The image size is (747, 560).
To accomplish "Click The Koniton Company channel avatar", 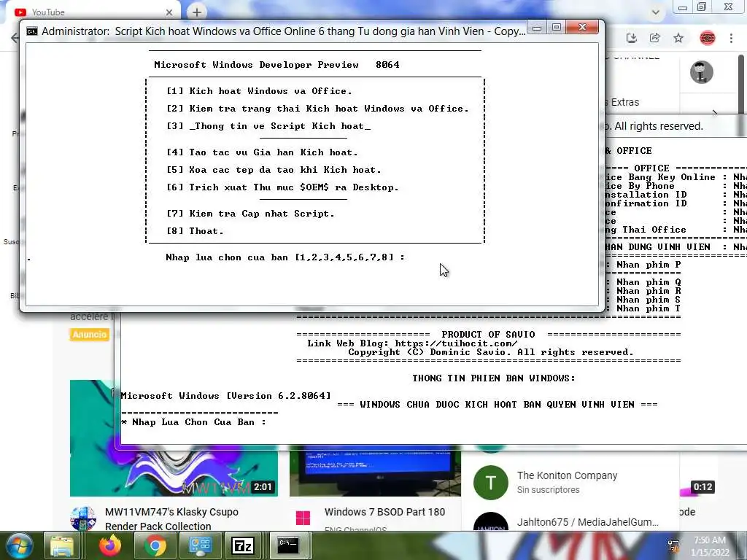I will tap(491, 483).
